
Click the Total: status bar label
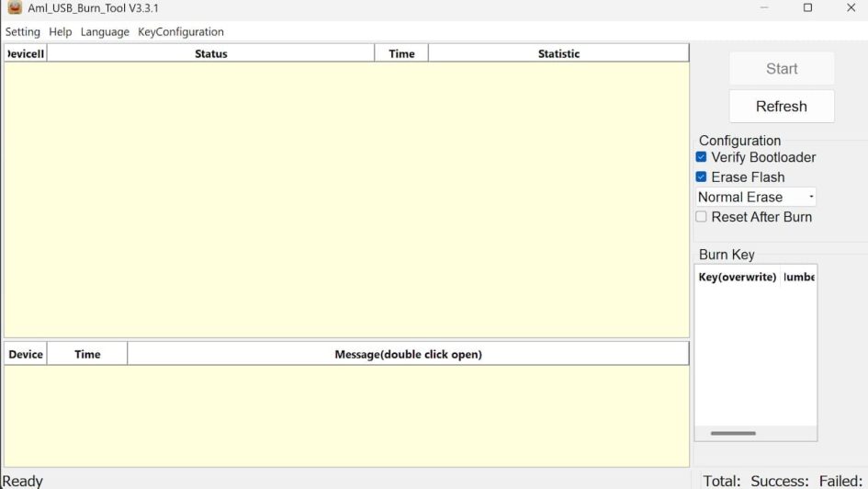tap(721, 481)
